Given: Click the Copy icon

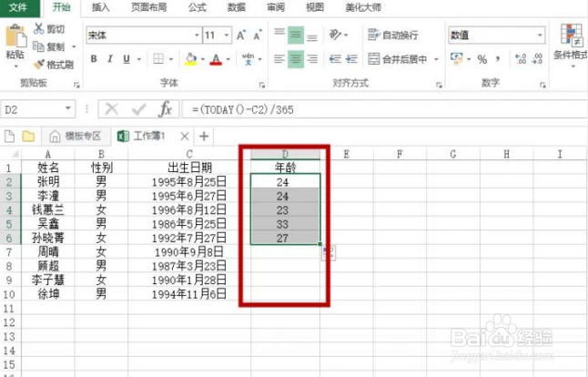Looking at the screenshot, I should 38,46.
